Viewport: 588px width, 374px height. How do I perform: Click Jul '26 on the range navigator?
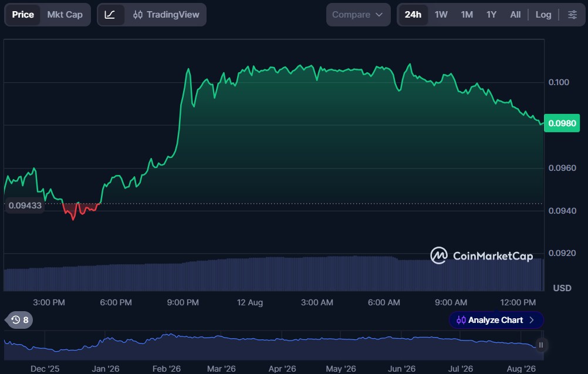461,369
